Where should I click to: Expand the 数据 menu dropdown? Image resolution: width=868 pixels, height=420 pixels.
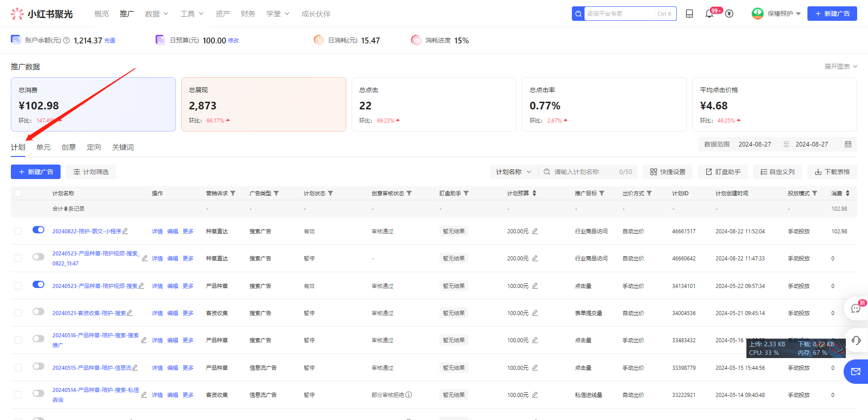click(156, 14)
